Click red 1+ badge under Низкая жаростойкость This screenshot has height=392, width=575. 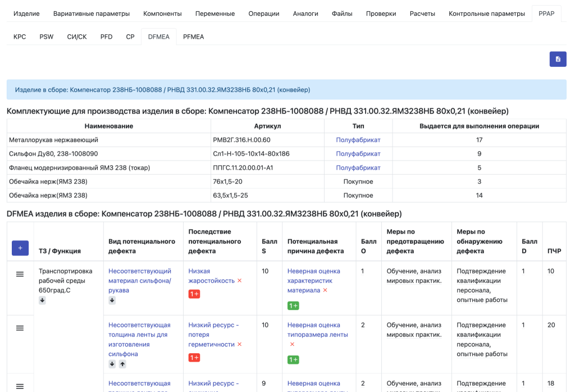[194, 294]
